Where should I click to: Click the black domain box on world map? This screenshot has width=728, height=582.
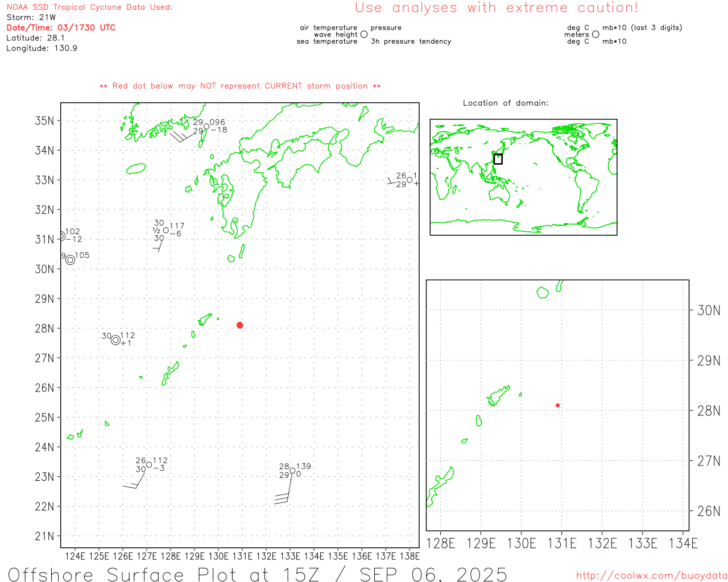498,159
